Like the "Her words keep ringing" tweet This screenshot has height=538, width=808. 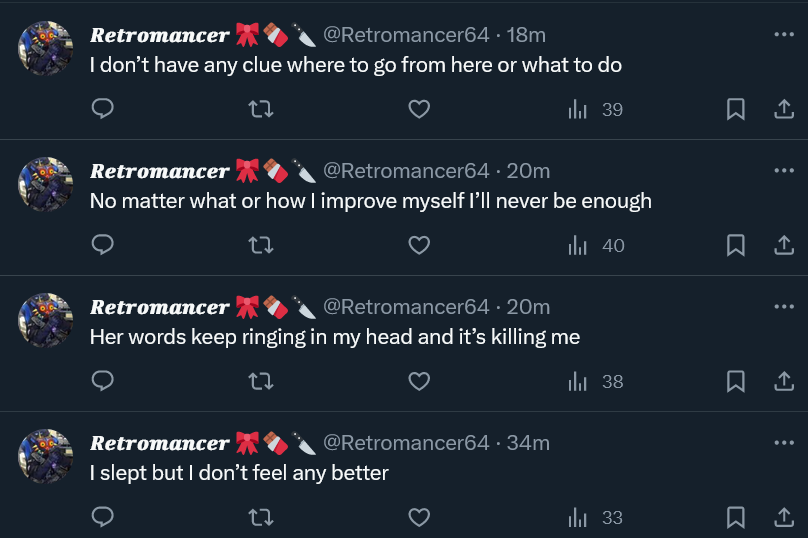point(419,381)
